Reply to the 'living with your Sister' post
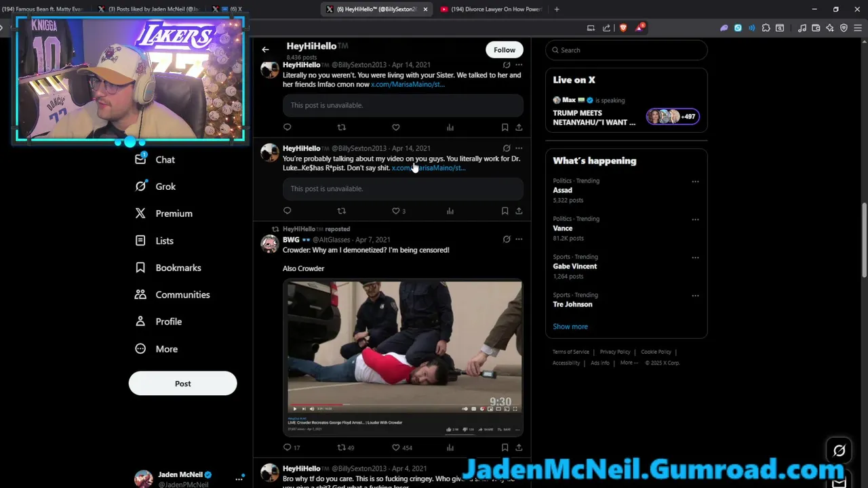 pos(288,127)
